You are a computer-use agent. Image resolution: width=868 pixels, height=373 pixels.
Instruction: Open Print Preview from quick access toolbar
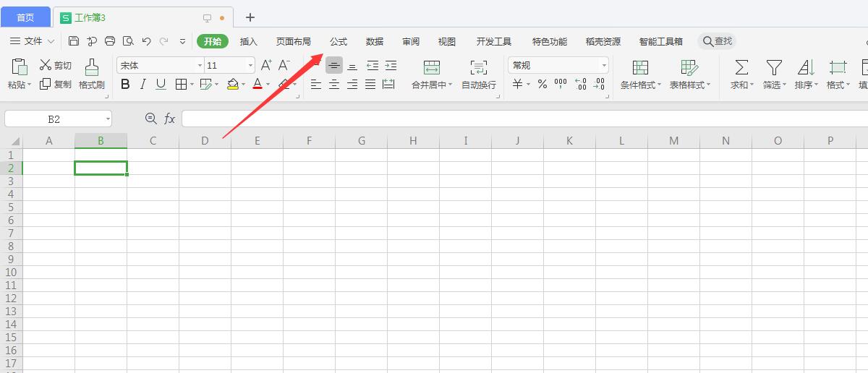[x=128, y=41]
